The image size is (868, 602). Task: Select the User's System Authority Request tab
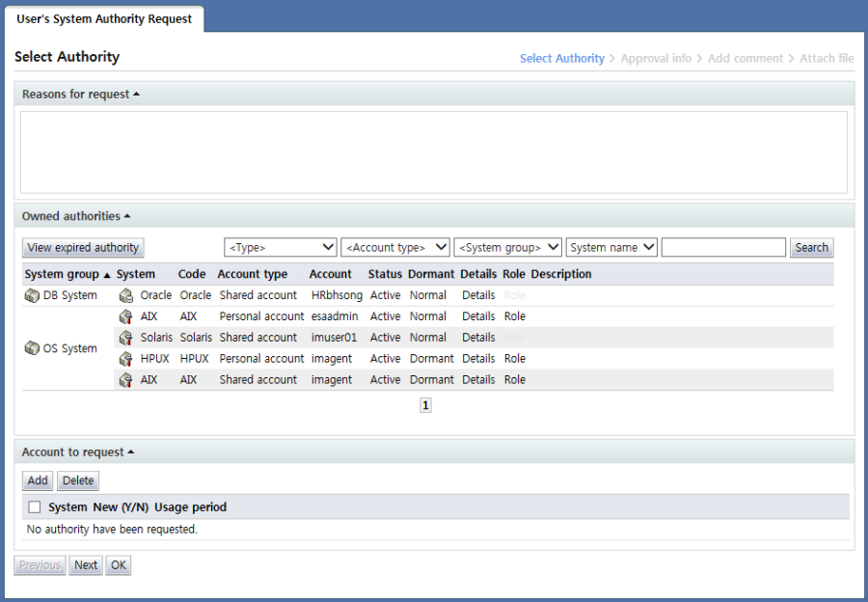[x=104, y=18]
